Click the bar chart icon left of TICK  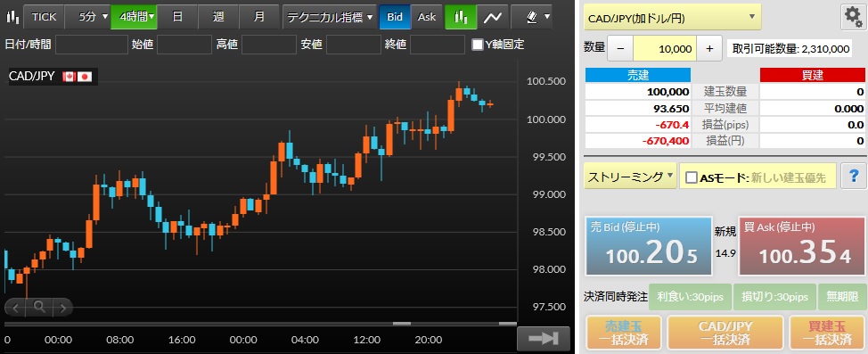click(x=12, y=17)
